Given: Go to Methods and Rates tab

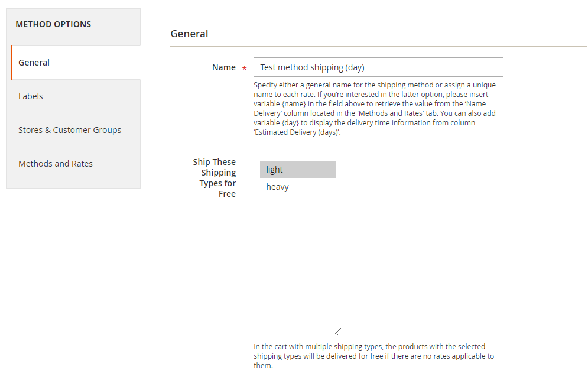Looking at the screenshot, I should pyautogui.click(x=76, y=164).
